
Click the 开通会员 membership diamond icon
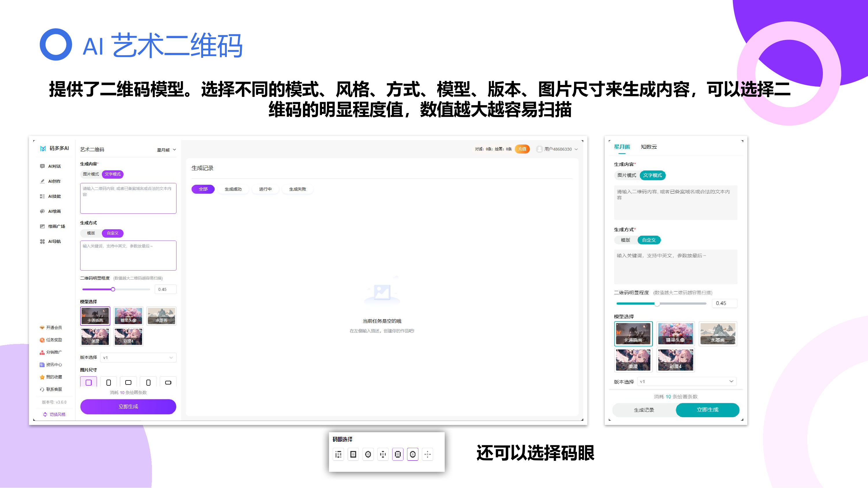pyautogui.click(x=42, y=328)
